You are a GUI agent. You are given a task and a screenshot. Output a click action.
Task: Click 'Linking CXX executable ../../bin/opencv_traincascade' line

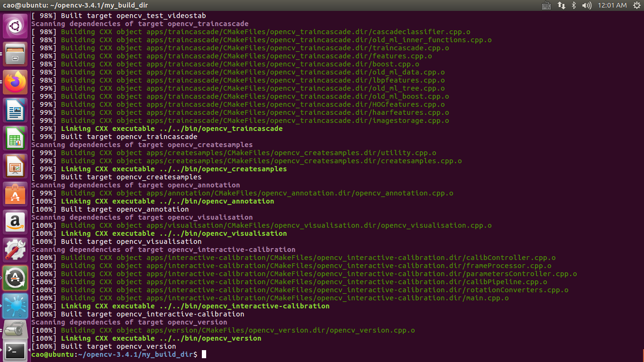[157, 129]
